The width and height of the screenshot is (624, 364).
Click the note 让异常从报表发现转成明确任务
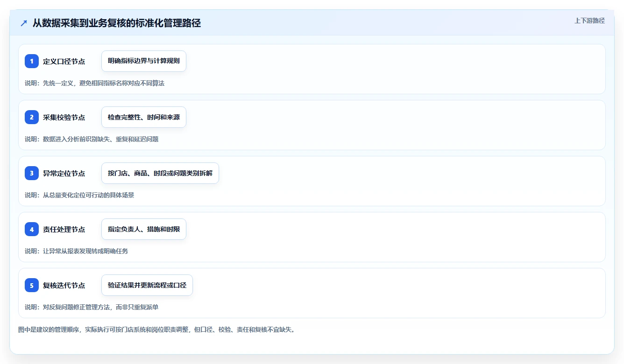click(x=85, y=251)
